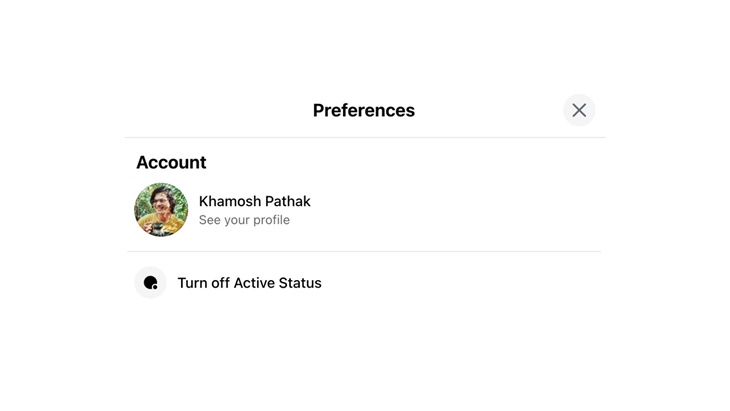The image size is (730, 411).
Task: Tap the black dot Active Status icon
Action: (x=150, y=283)
